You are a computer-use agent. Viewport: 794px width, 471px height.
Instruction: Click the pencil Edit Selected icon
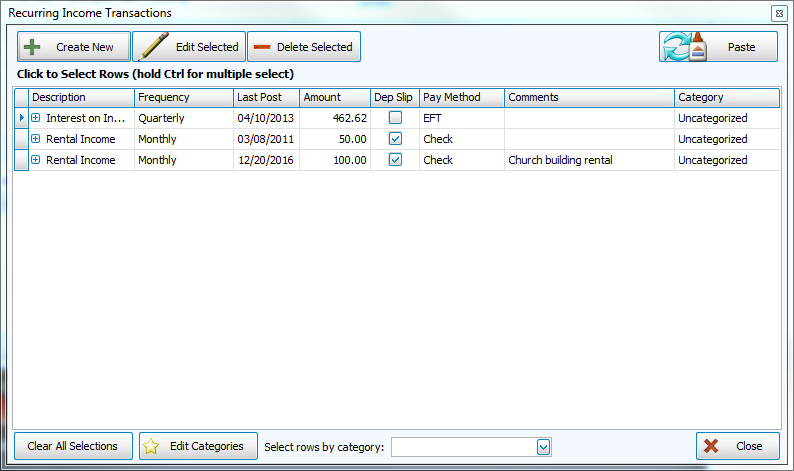tap(151, 47)
